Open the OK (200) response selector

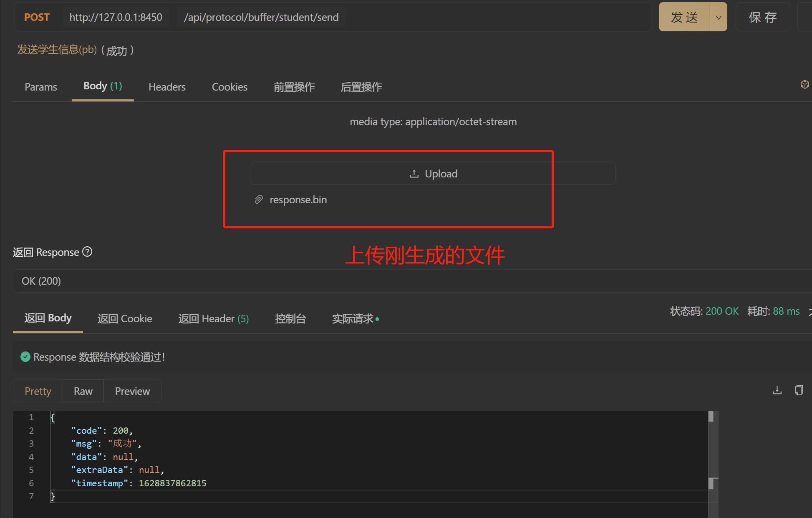(x=412, y=281)
